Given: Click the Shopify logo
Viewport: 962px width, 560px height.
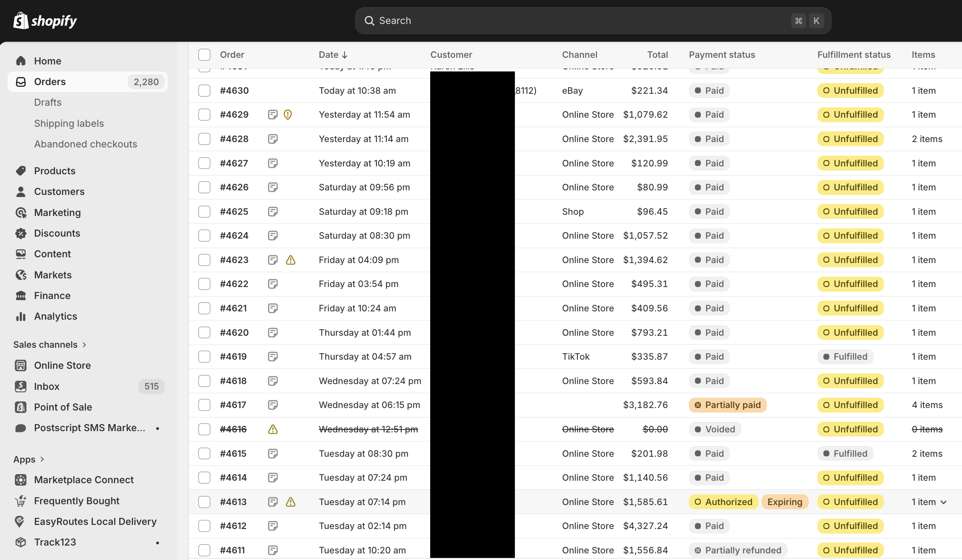Looking at the screenshot, I should click(x=45, y=20).
